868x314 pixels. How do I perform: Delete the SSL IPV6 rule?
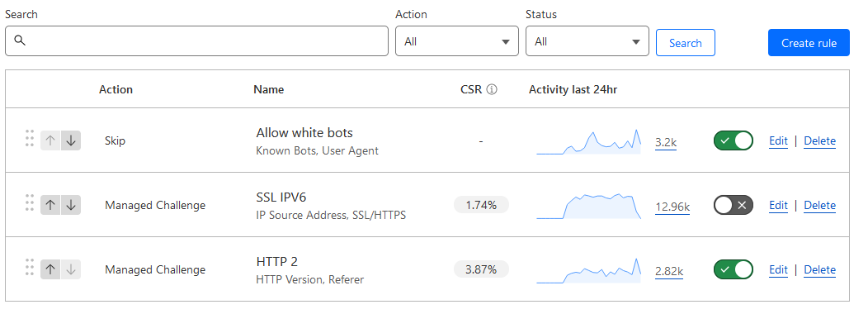click(x=819, y=205)
